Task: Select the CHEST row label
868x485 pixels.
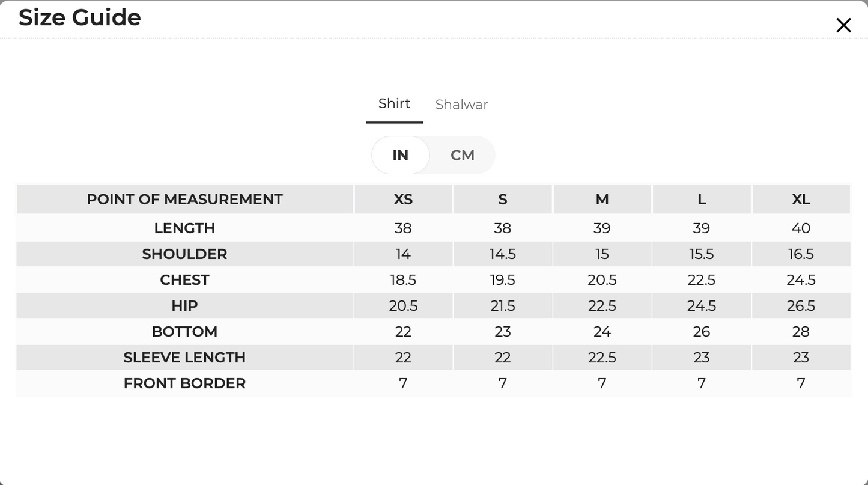Action: click(184, 280)
